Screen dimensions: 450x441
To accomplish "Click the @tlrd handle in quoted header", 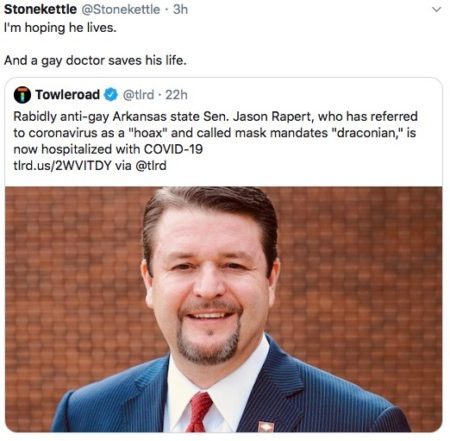I will [x=138, y=95].
